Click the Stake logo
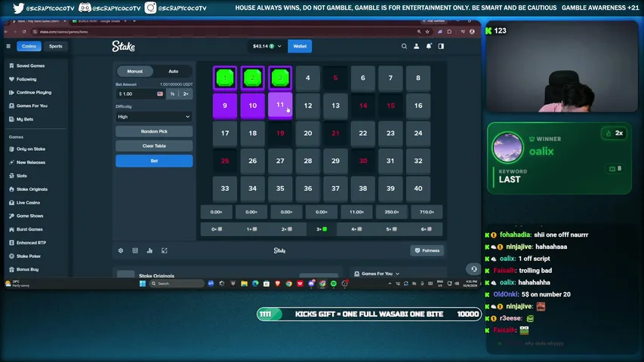Viewport: 644px width, 362px height. (x=124, y=46)
